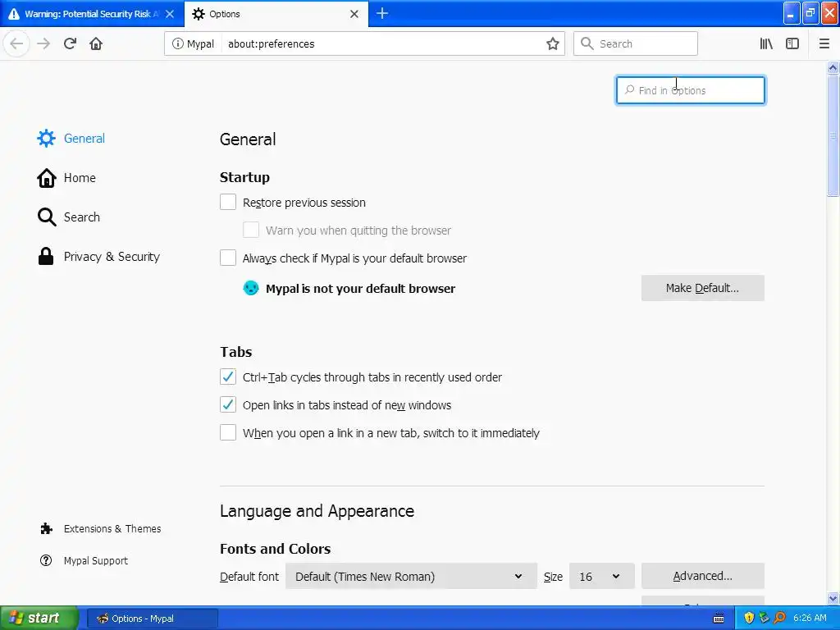Image resolution: width=840 pixels, height=630 pixels.
Task: Click the Advanced... fonts button
Action: [702, 576]
